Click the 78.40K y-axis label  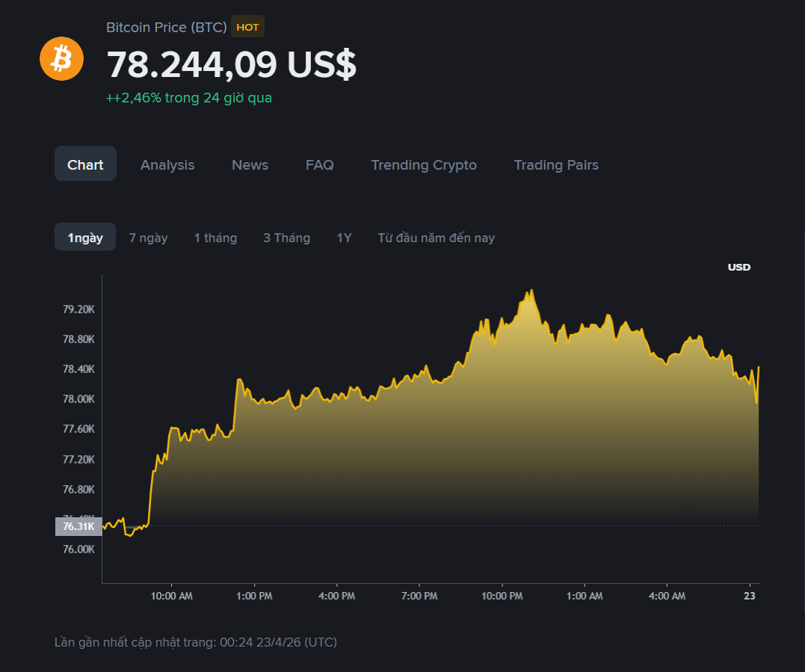point(78,369)
